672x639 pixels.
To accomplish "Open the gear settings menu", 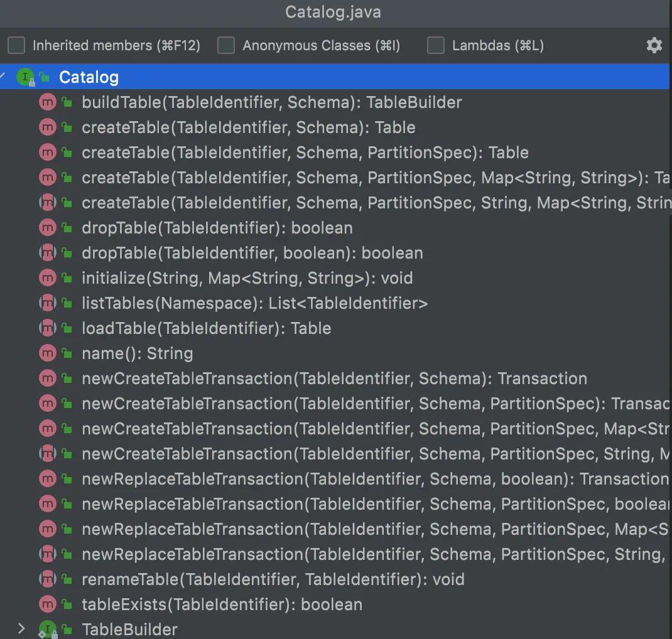I will [654, 45].
